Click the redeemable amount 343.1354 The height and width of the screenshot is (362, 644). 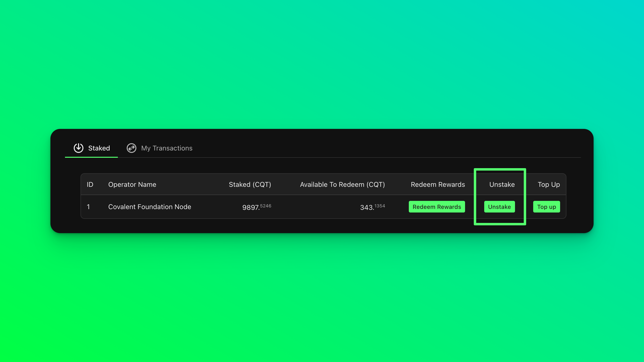tap(372, 207)
